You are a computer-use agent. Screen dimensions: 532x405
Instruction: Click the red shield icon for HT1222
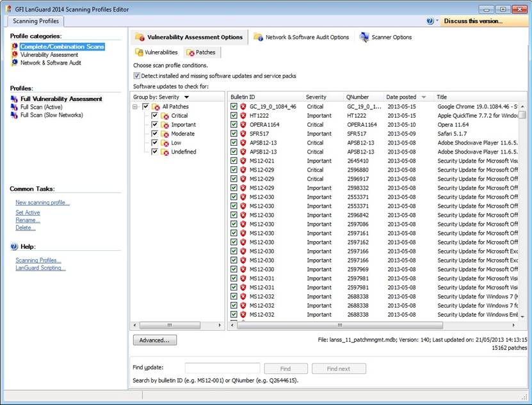[x=243, y=116]
